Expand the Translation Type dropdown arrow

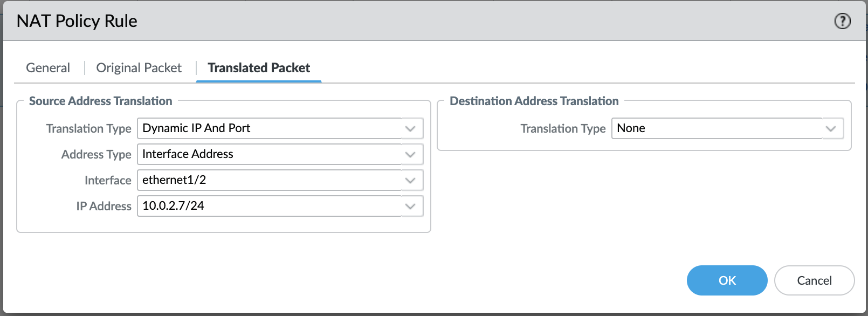coord(411,128)
